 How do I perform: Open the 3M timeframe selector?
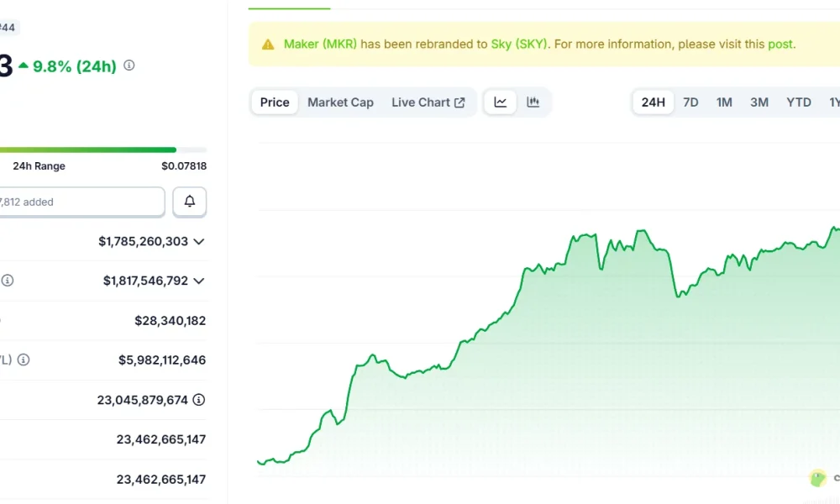(x=759, y=101)
